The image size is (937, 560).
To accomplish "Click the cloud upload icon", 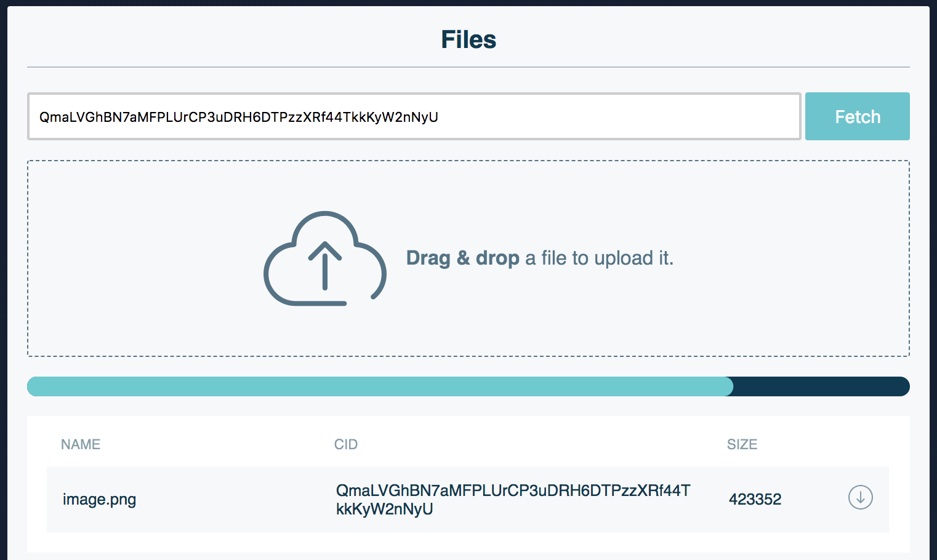I will coord(325,258).
